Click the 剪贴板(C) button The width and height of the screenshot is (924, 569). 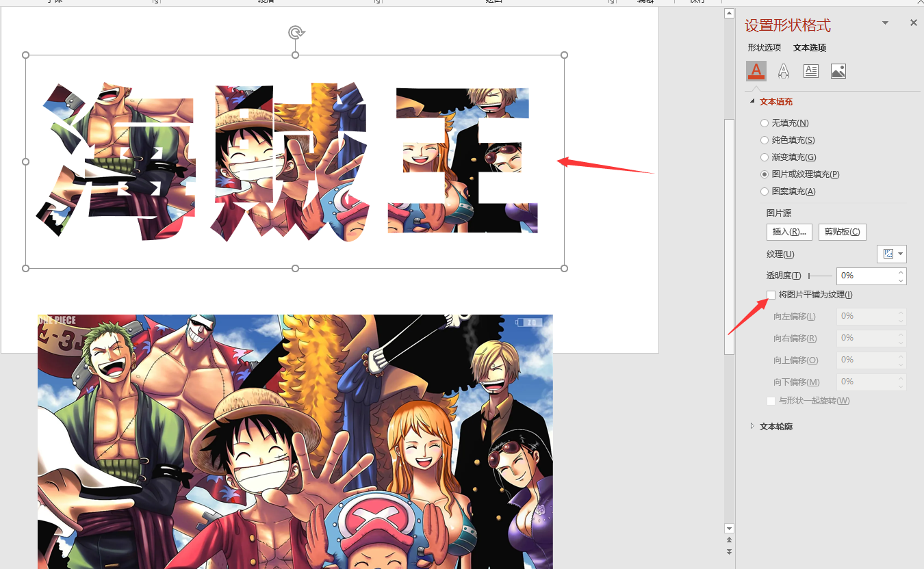click(843, 232)
